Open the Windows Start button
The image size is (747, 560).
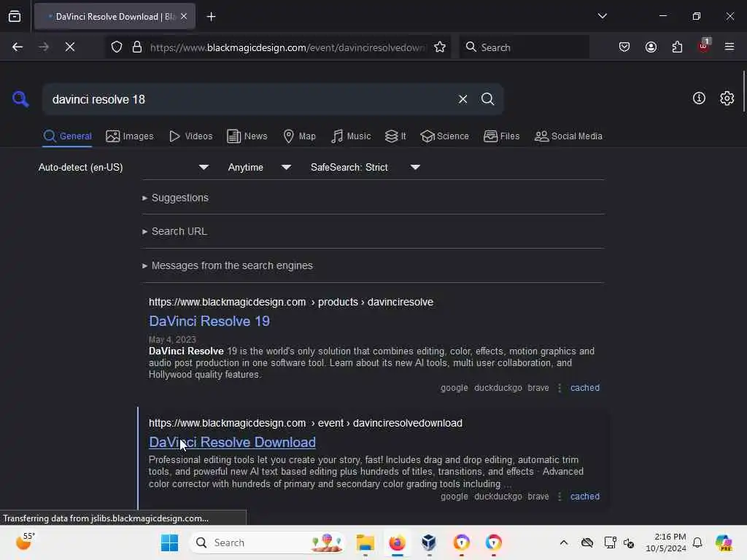point(169,542)
